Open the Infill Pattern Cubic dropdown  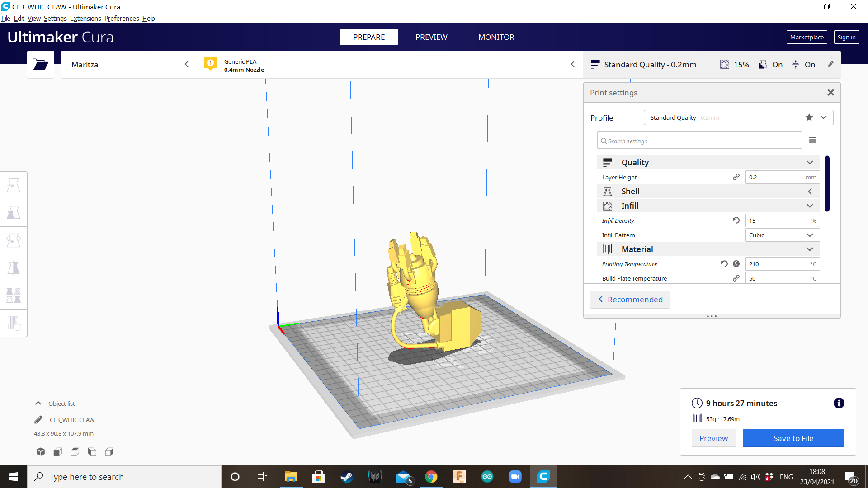[x=782, y=235]
